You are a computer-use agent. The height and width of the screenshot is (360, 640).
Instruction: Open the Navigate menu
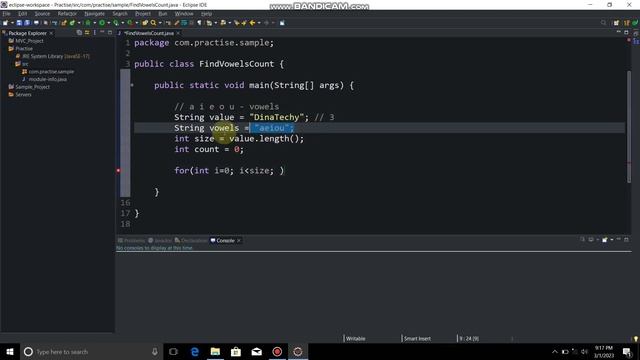[x=94, y=14]
